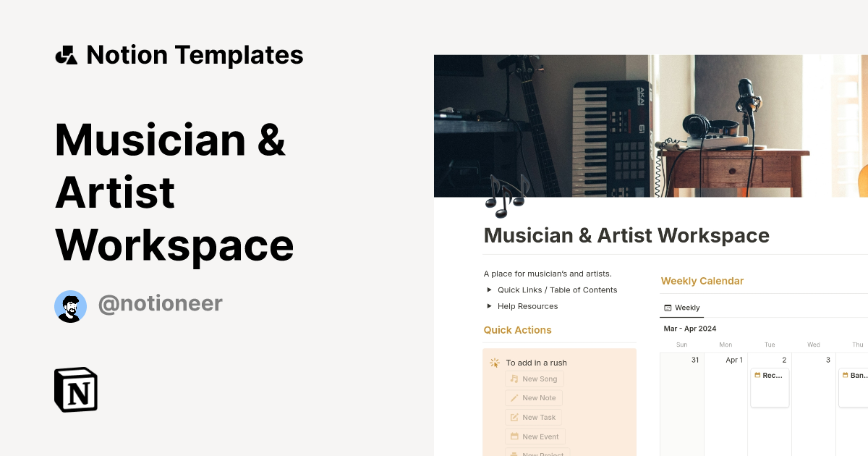Click the calendar icon beside the Weekly view
Screen dimensions: 868x456
pos(668,308)
